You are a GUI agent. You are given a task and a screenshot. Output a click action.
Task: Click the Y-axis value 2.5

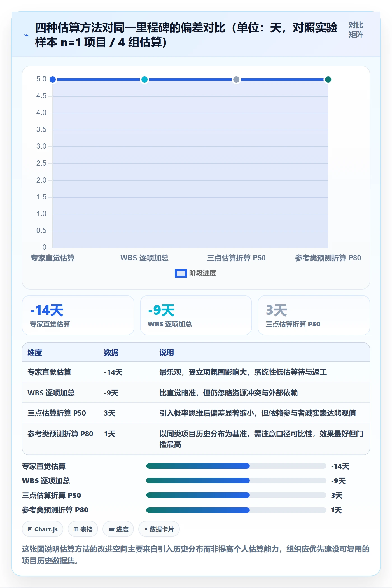(x=41, y=163)
